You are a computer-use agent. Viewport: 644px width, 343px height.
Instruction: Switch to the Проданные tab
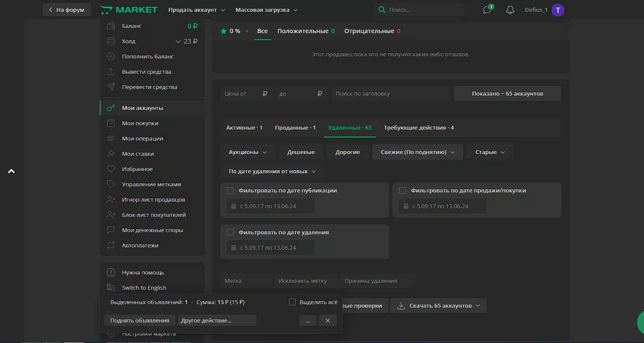pos(295,127)
